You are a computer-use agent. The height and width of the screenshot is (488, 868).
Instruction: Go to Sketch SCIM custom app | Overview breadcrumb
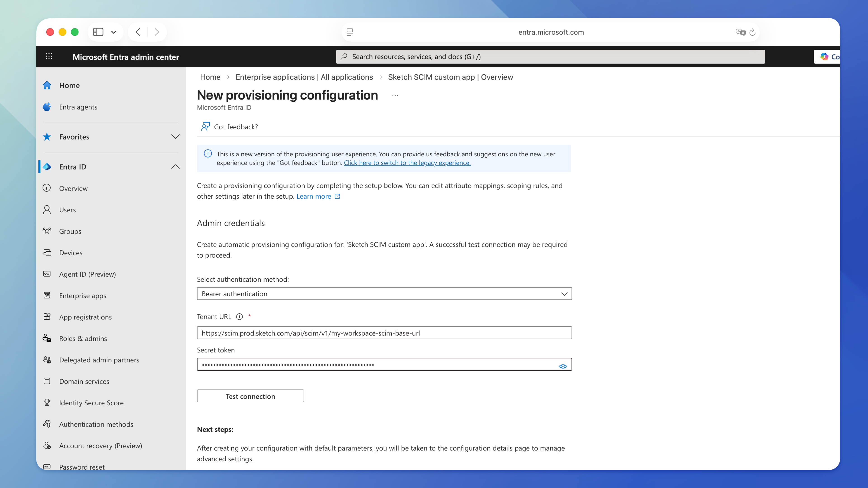(x=450, y=77)
